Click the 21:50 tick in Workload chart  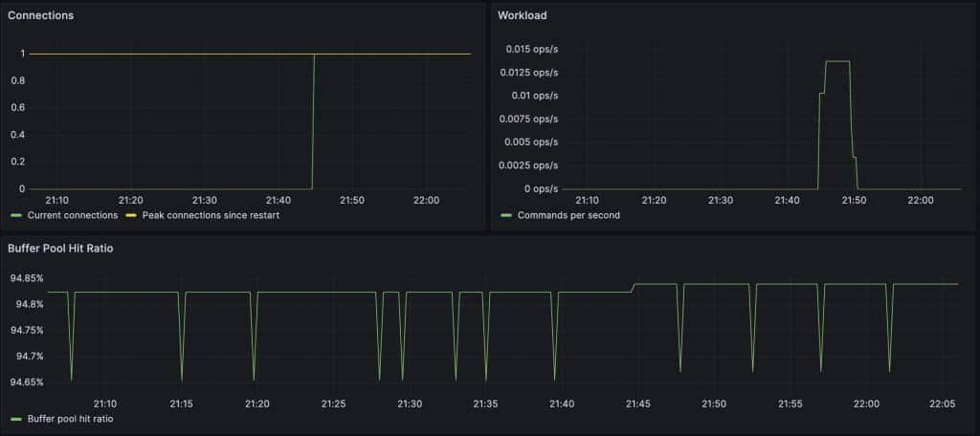point(854,201)
